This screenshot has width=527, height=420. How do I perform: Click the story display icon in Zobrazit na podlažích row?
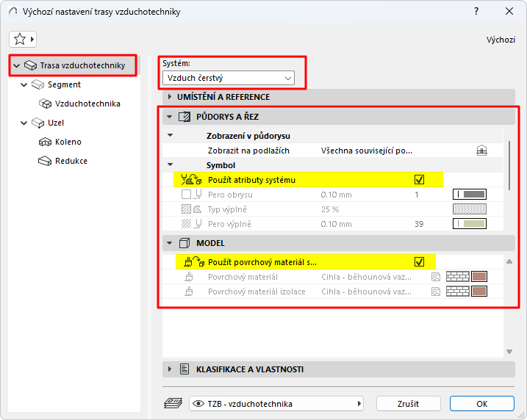481,151
